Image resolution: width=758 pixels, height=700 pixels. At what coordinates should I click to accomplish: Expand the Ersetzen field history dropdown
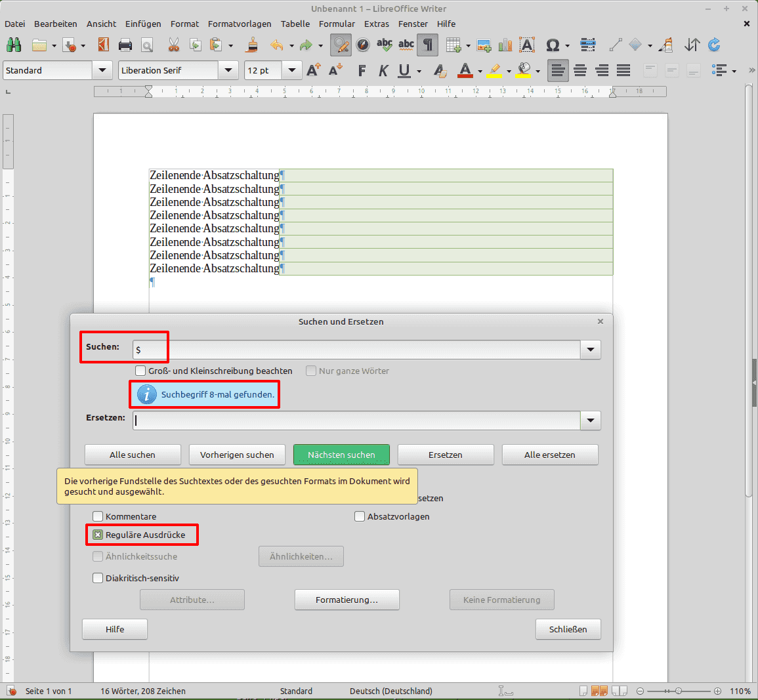[590, 421]
